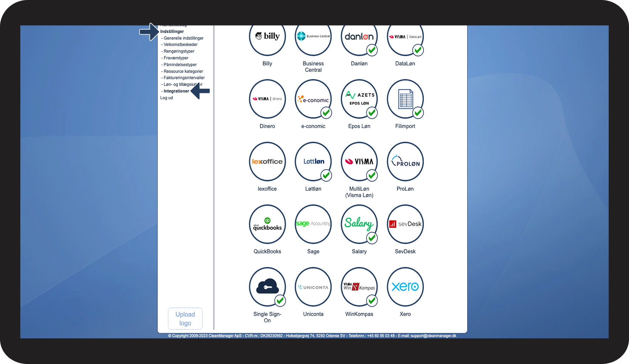Open the QuickBooks integration icon
This screenshot has width=629, height=364.
[267, 224]
